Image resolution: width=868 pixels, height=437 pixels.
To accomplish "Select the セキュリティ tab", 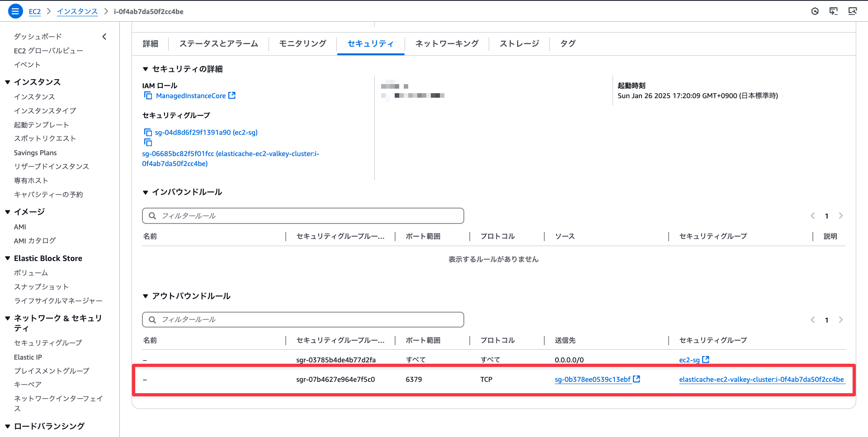I will point(371,43).
